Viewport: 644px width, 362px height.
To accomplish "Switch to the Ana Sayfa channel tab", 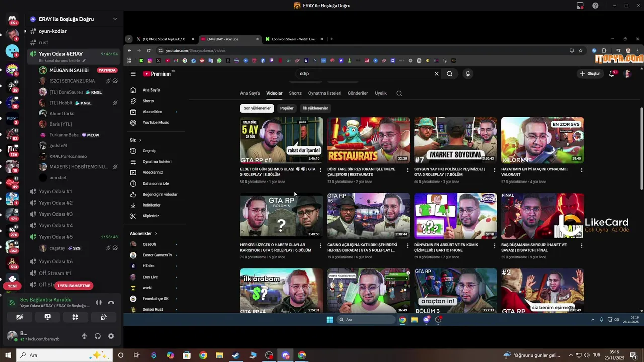I will click(250, 93).
